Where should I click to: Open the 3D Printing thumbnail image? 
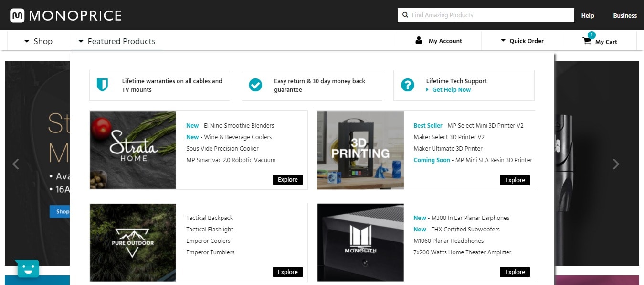(x=360, y=150)
